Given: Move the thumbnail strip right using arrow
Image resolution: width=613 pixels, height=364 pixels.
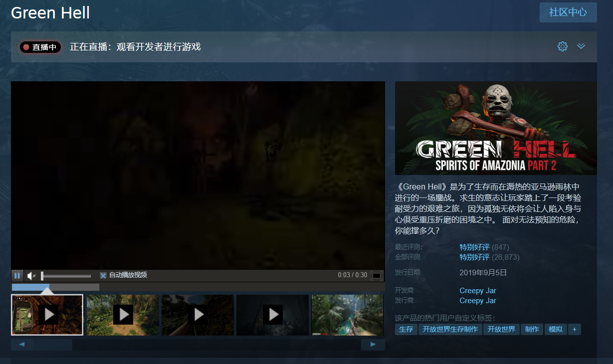Looking at the screenshot, I should click(373, 345).
